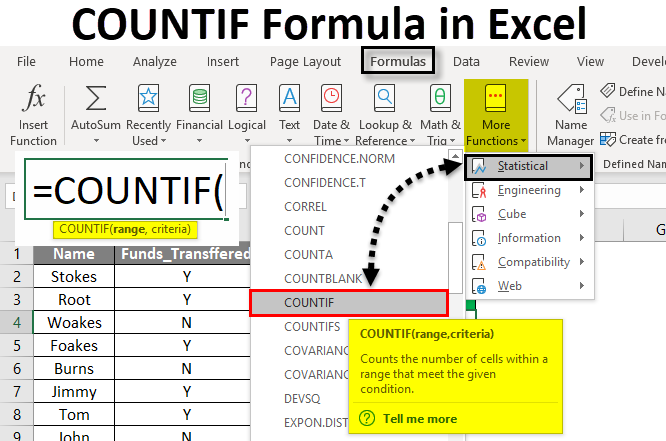Click the More Functions icon
The image size is (666, 441).
(x=496, y=98)
